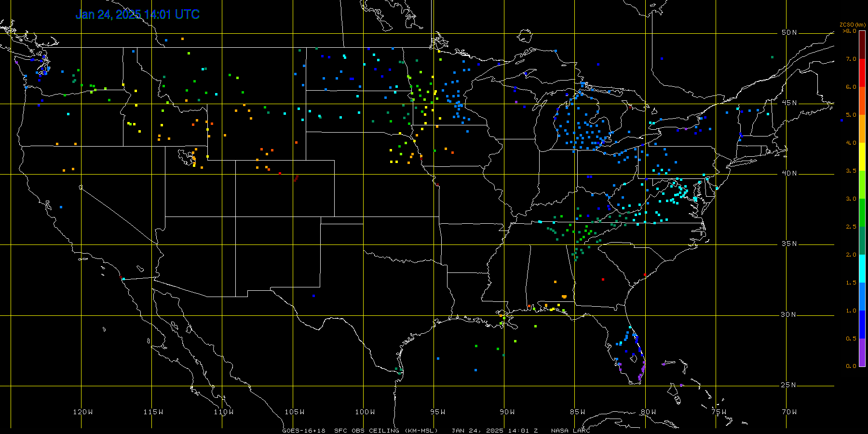Click the "75W" longitude label
This screenshot has width=868, height=434.
tap(719, 412)
